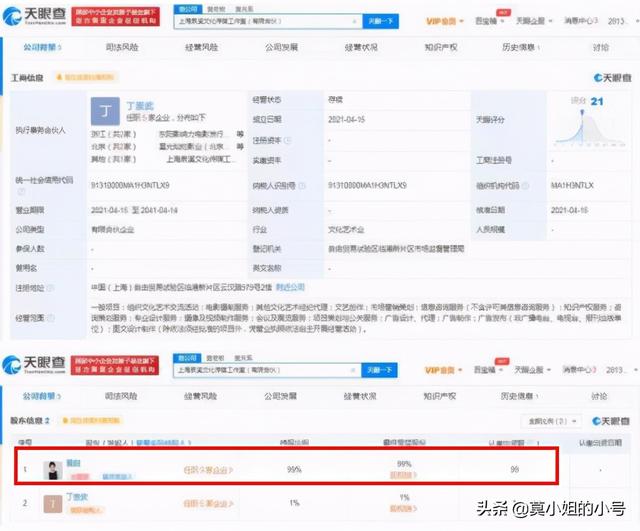This screenshot has height=531, width=640.
Task: Open the 金额比例 dropdown in 股东信息
Action: tap(550, 421)
